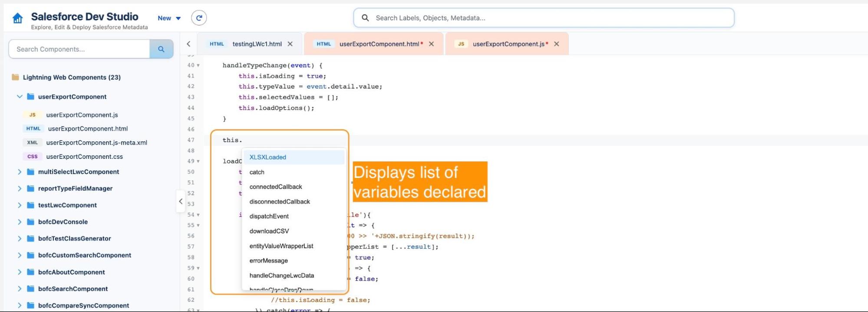Open the userExportComponent.css file
Image resolution: width=868 pixels, height=312 pixels.
pos(84,157)
